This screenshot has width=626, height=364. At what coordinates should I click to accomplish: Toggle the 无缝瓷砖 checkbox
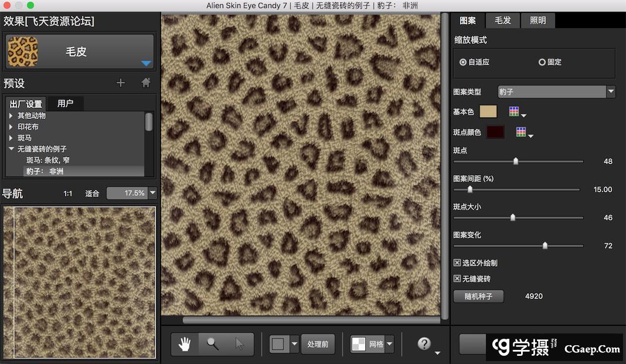click(x=457, y=279)
